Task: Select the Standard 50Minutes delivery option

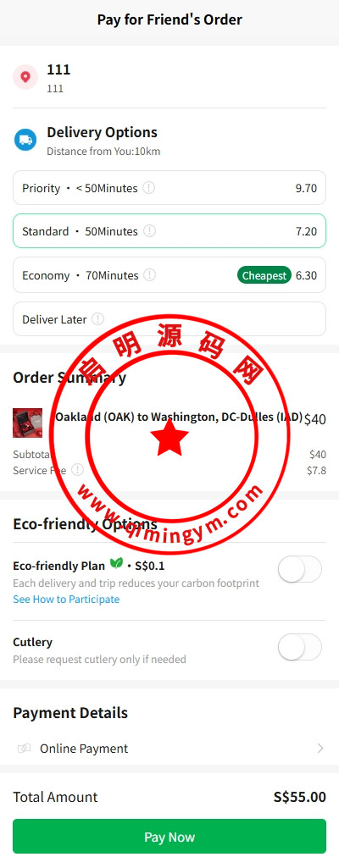Action: coord(169,231)
